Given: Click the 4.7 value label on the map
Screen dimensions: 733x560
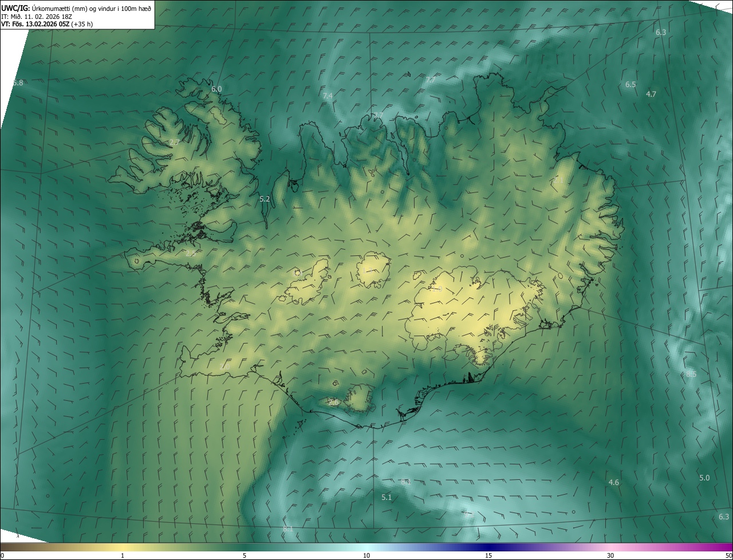Looking at the screenshot, I should (651, 94).
